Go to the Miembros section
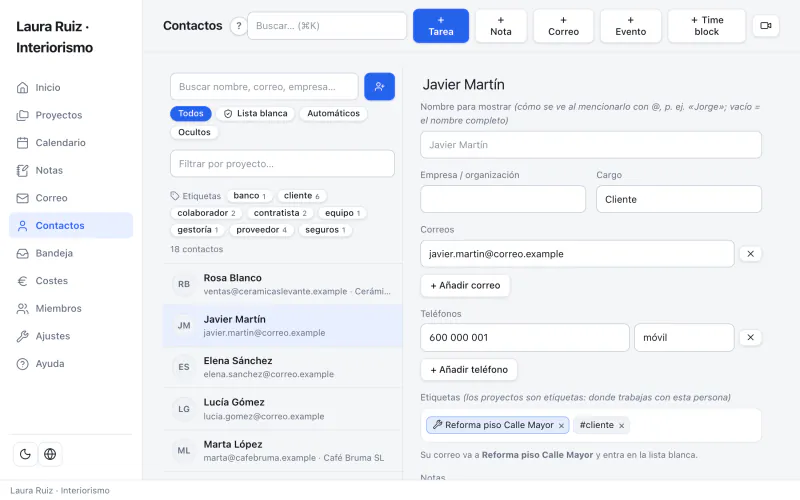Image resolution: width=800 pixels, height=500 pixels. pyautogui.click(x=71, y=308)
